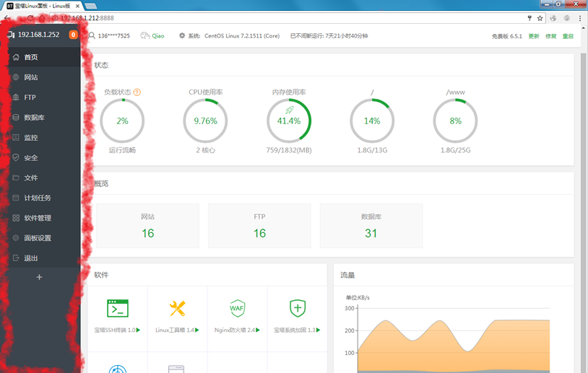588x373 pixels.
Task: Click the Qiao WeChat account icon
Action: coord(145,35)
